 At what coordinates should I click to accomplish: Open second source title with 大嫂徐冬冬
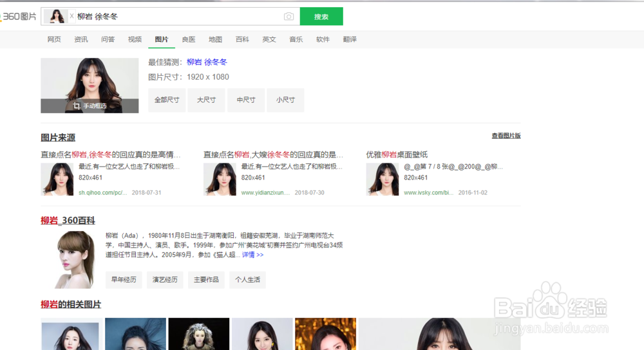pyautogui.click(x=273, y=154)
